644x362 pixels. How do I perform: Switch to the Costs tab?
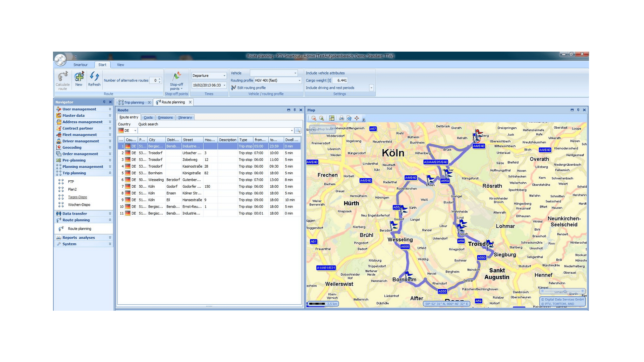(148, 118)
